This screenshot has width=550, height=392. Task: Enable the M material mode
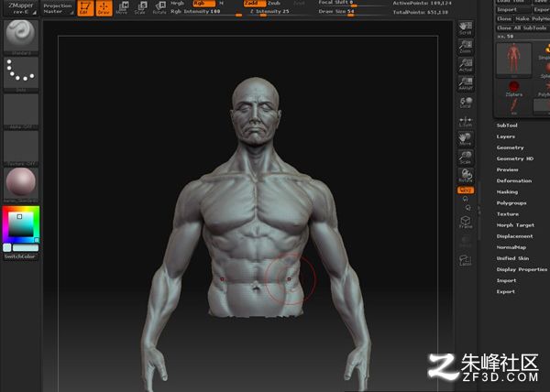(221, 3)
